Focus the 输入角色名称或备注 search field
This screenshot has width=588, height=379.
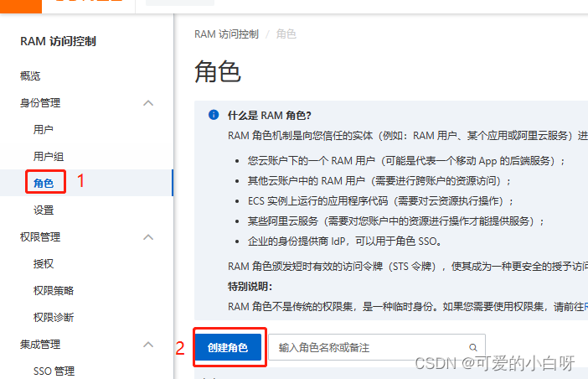pos(377,347)
